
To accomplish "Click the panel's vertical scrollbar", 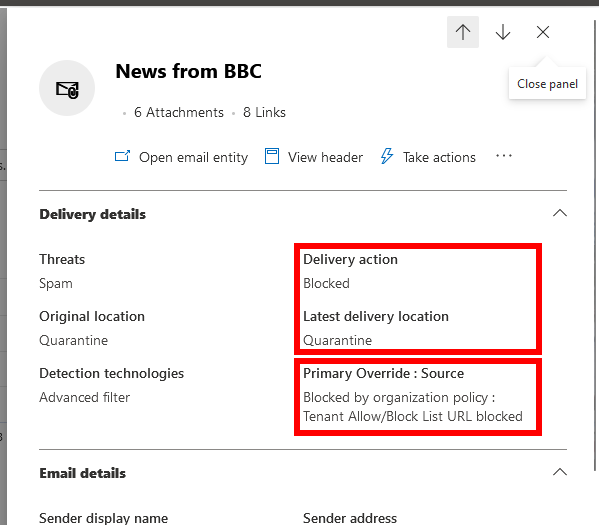I will point(595,245).
